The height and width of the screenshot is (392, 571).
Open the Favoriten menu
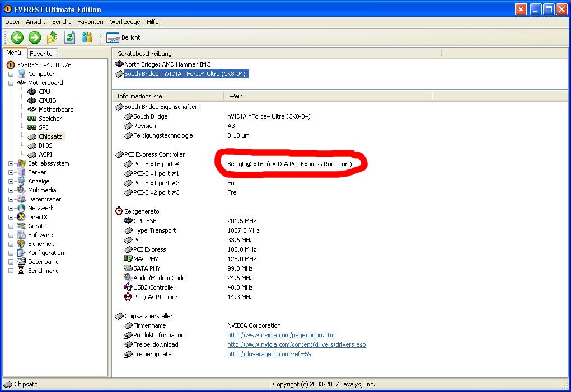(90, 22)
